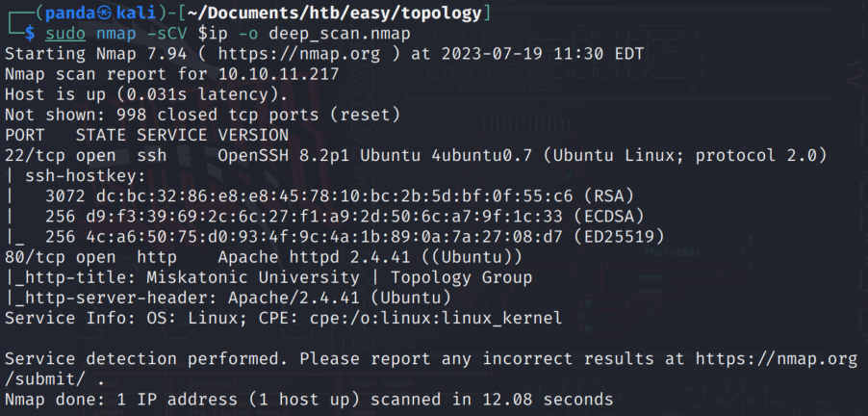This screenshot has height=416, width=868.
Task: Click the target IP address 10.10.11.217
Action: (x=278, y=74)
